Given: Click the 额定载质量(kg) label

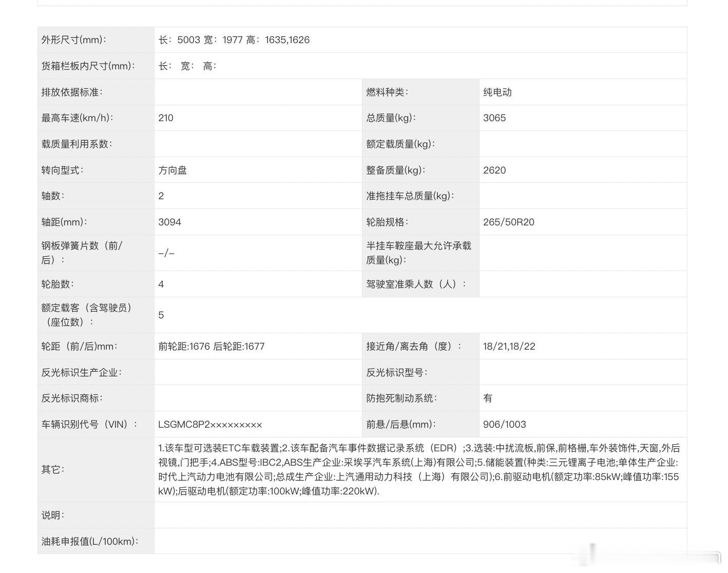Looking at the screenshot, I should 400,144.
